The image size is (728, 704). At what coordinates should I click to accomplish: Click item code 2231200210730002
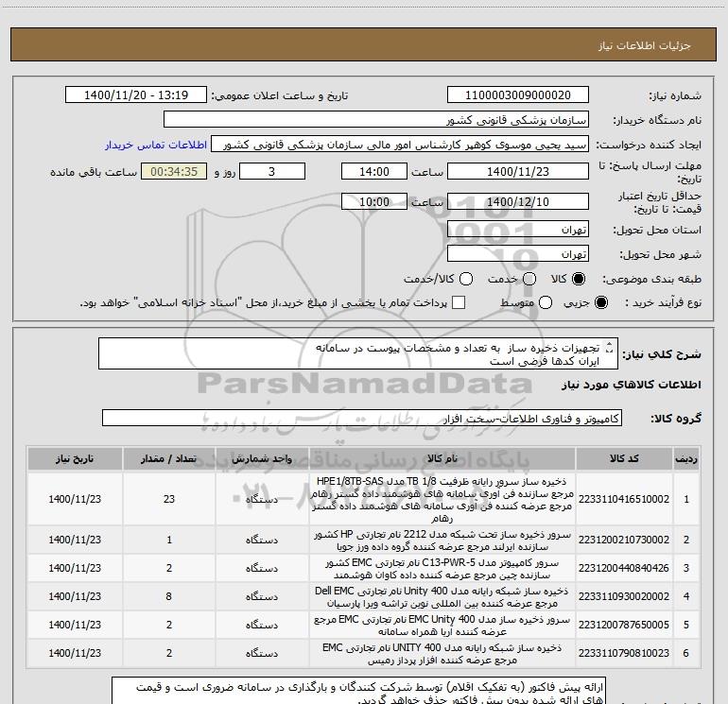click(624, 540)
